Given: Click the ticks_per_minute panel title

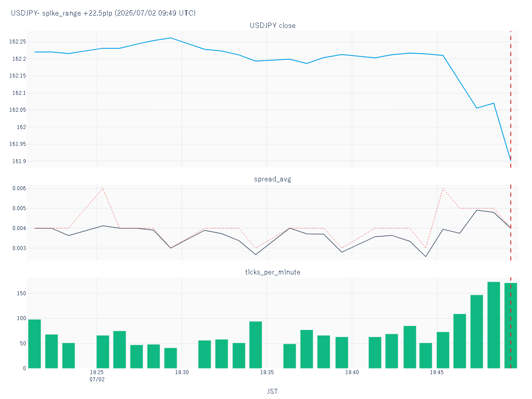Looking at the screenshot, I should tap(273, 272).
